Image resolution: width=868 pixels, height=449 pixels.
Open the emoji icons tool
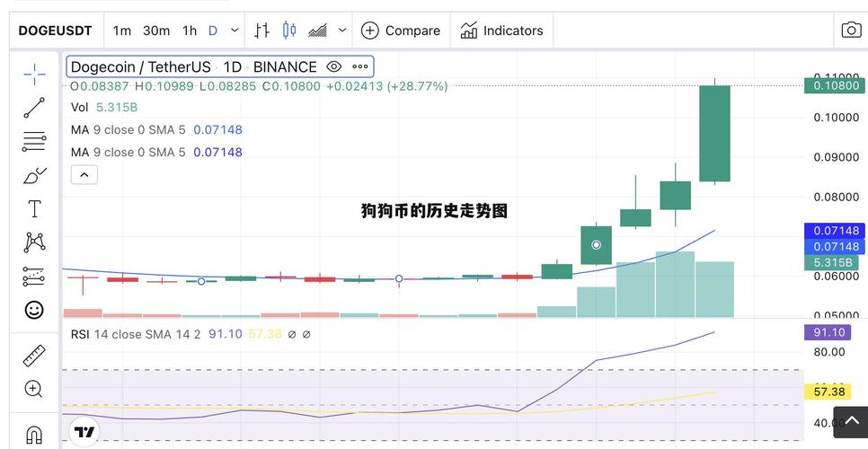pos(34,310)
